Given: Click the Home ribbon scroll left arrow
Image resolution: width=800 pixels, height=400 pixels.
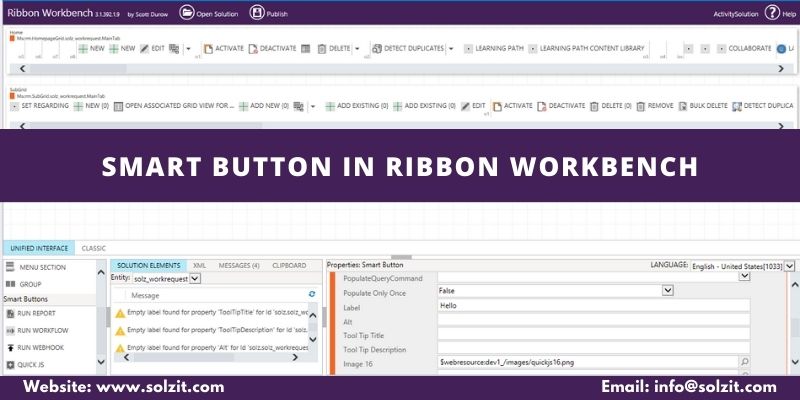Looking at the screenshot, I should pyautogui.click(x=21, y=68).
